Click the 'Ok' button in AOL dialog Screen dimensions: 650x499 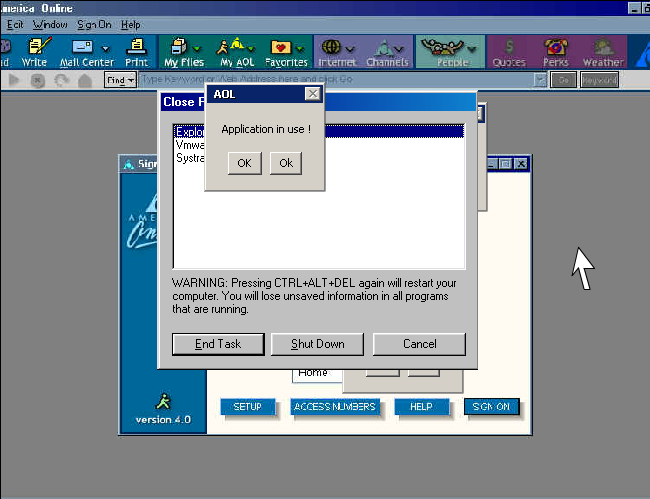286,163
